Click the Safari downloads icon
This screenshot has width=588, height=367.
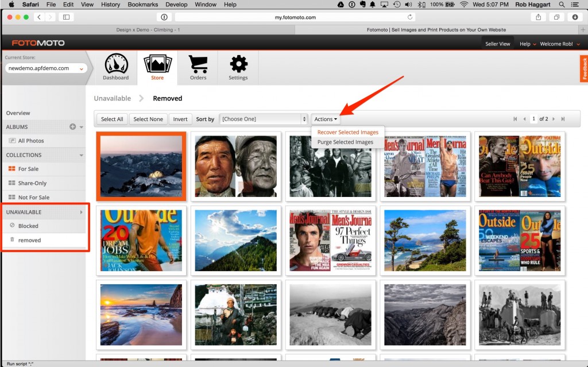pyautogui.click(x=575, y=17)
